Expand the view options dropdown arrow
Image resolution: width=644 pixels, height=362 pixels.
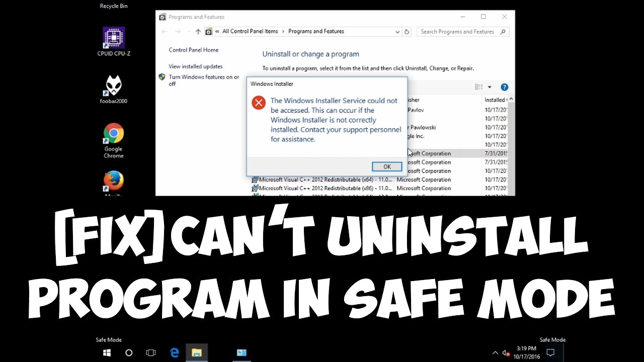coord(490,87)
